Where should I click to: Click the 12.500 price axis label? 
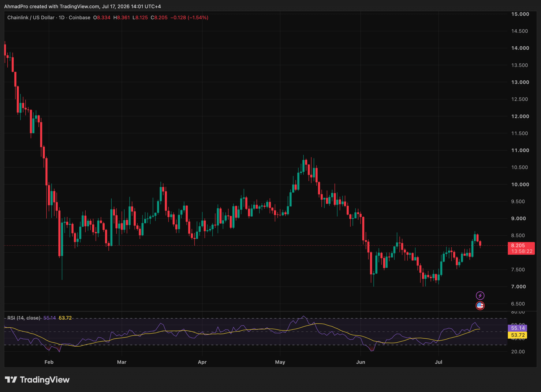[x=519, y=99]
